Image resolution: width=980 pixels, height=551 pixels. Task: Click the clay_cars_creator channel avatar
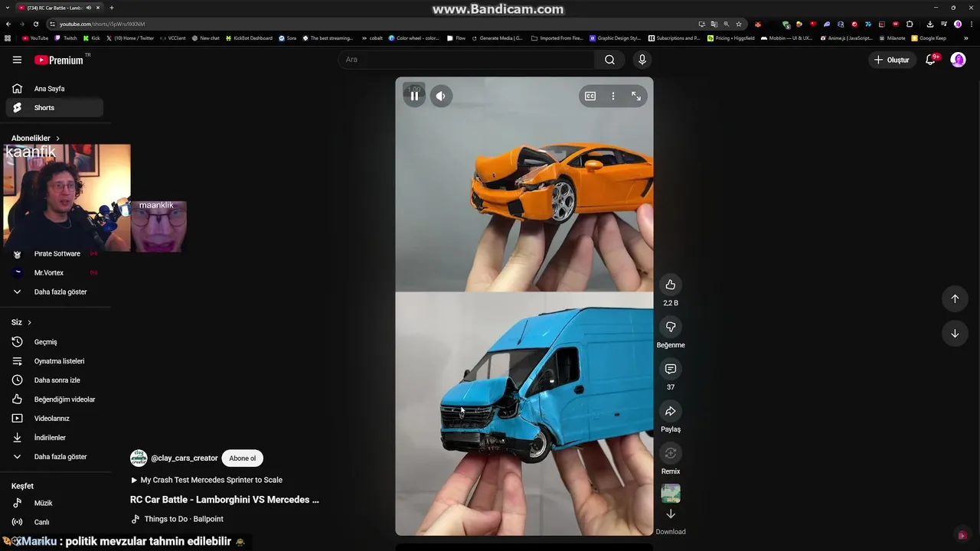[x=139, y=458]
